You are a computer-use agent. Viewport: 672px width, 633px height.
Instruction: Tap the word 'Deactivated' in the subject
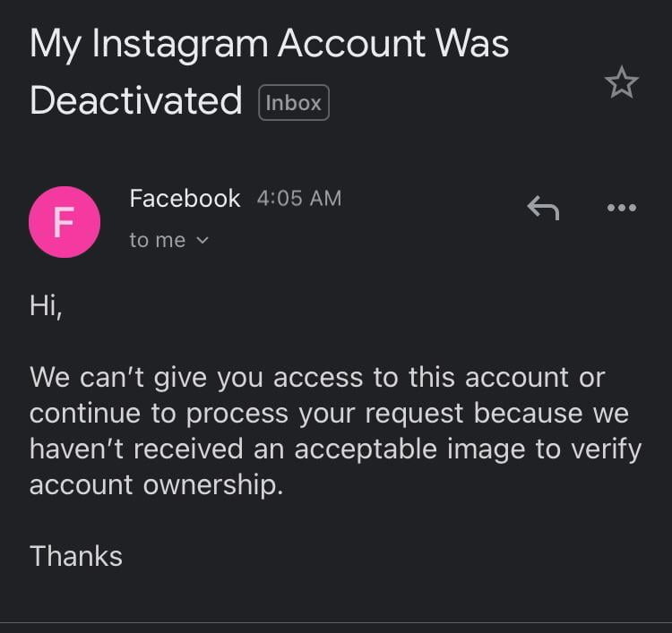tap(135, 100)
